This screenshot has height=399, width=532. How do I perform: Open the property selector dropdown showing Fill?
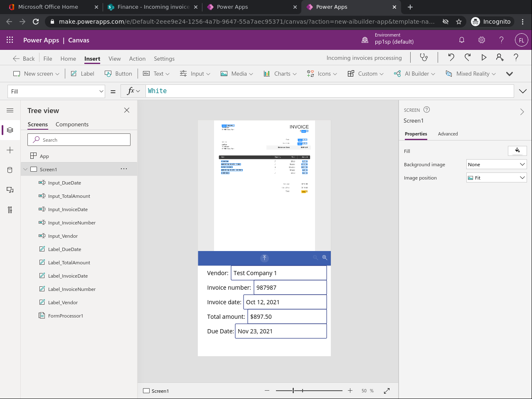click(56, 91)
